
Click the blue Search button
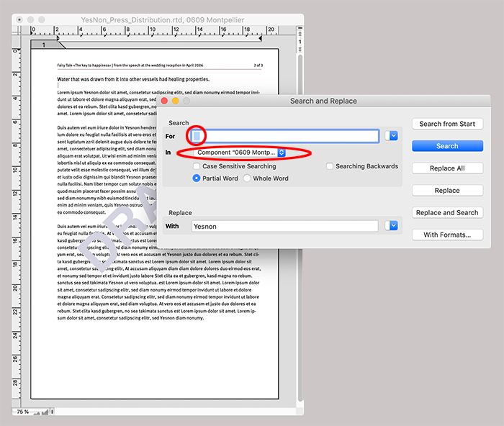click(447, 146)
